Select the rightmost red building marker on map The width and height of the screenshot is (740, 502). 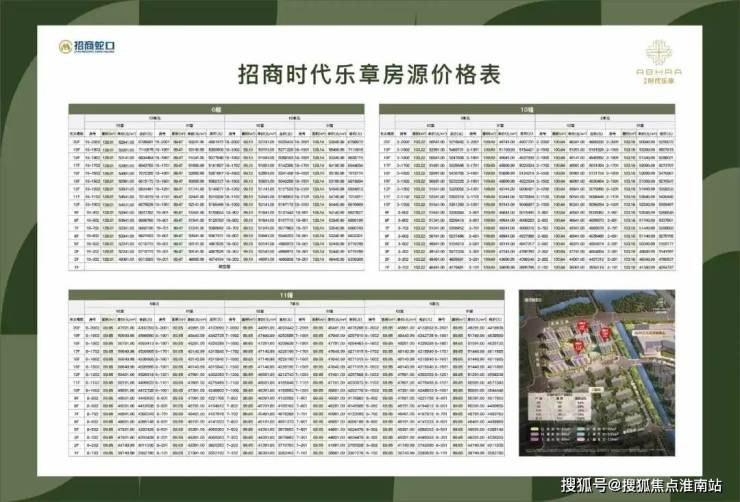[x=605, y=334]
